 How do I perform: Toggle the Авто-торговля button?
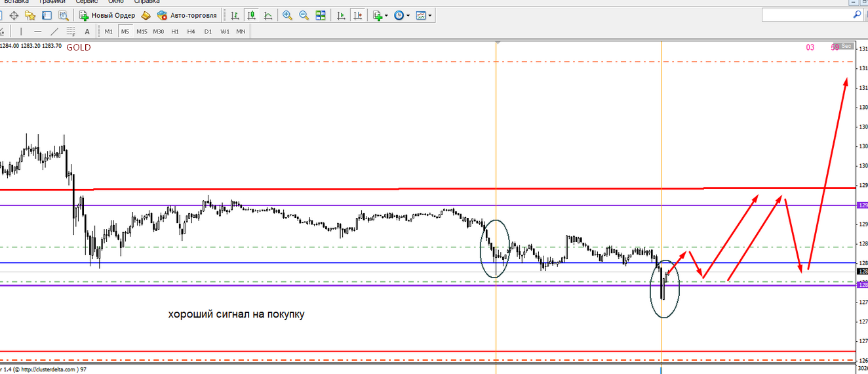point(187,15)
